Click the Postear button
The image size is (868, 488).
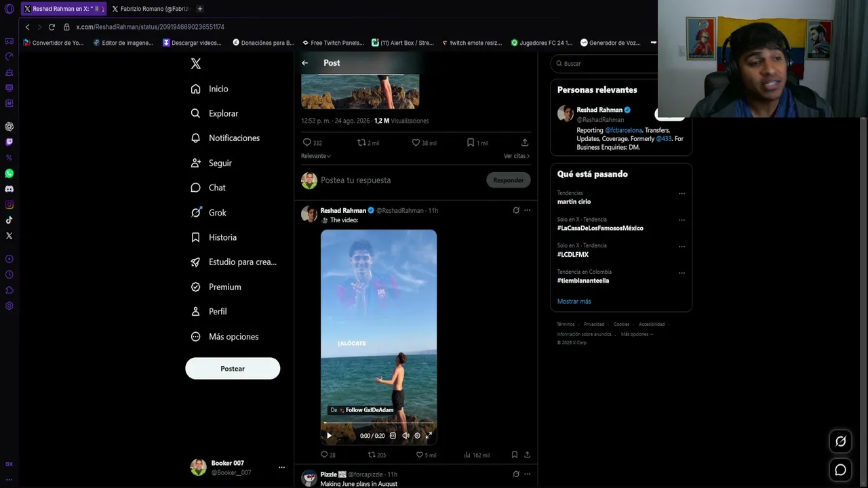click(233, 369)
